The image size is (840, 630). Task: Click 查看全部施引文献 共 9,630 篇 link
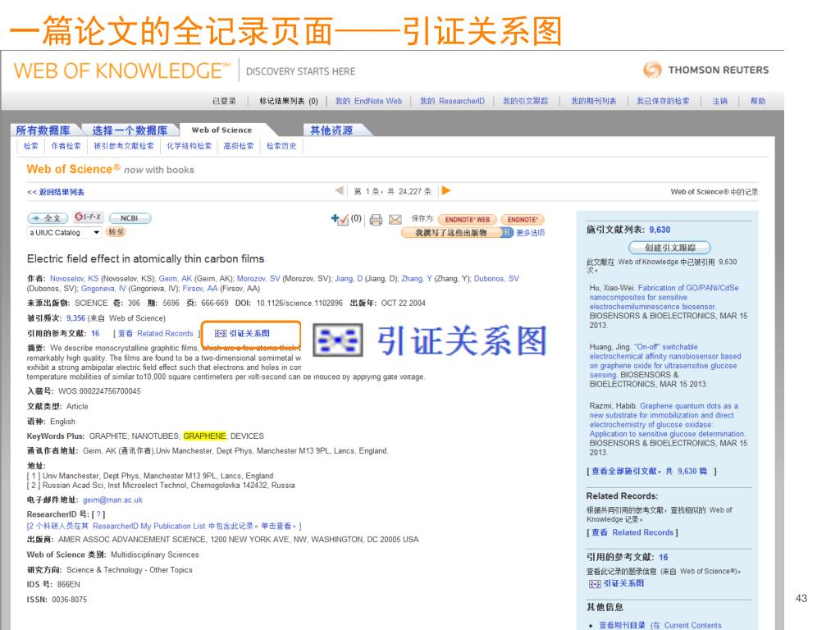pyautogui.click(x=650, y=472)
